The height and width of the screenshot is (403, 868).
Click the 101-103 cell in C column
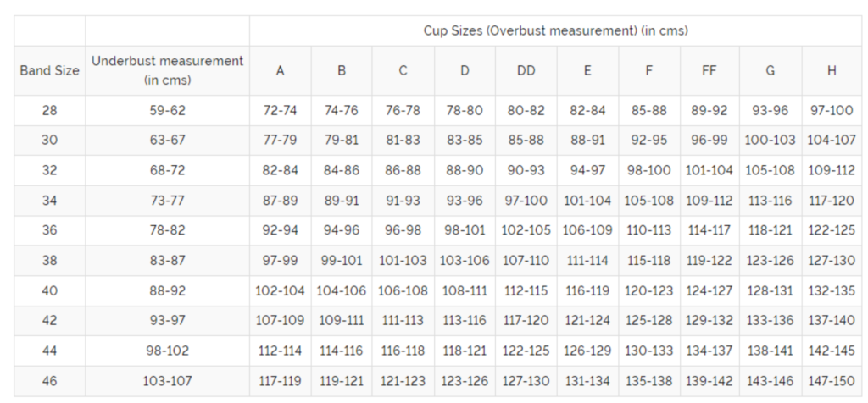coord(403,260)
